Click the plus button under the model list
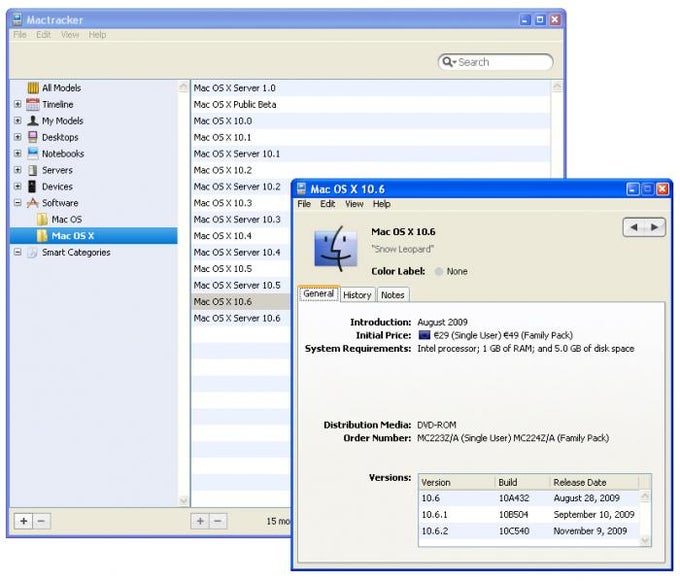 200,521
